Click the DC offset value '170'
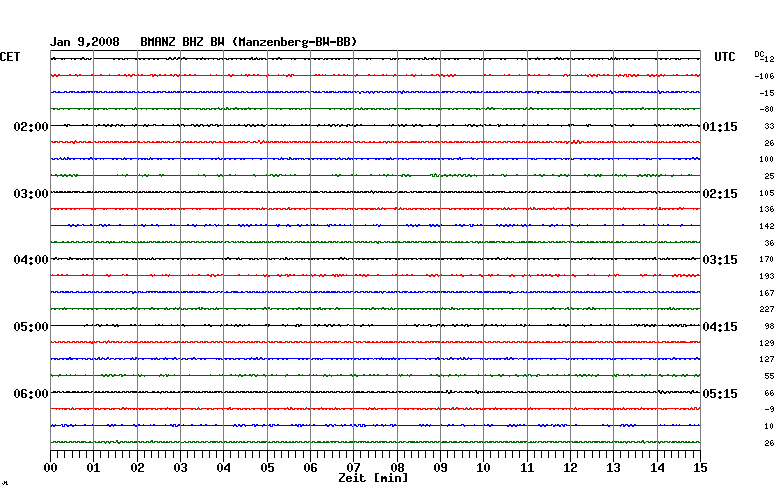 [767, 259]
